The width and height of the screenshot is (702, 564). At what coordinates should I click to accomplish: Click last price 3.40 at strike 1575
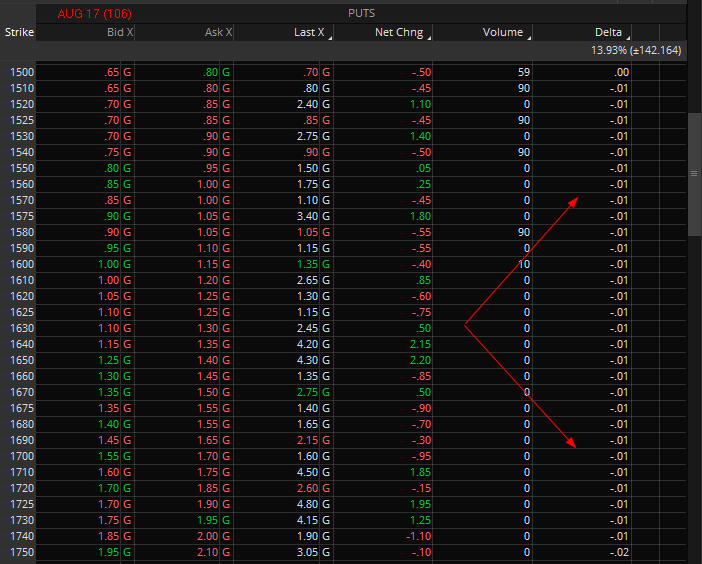point(307,216)
